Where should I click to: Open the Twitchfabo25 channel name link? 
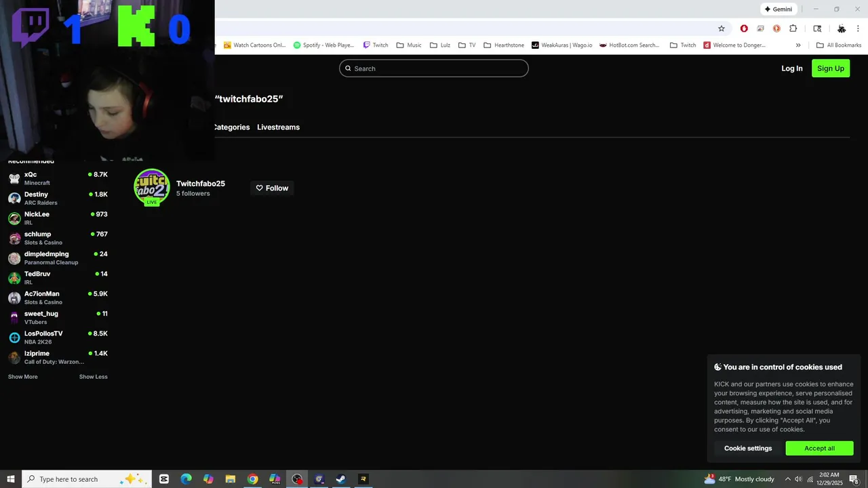pyautogui.click(x=201, y=184)
